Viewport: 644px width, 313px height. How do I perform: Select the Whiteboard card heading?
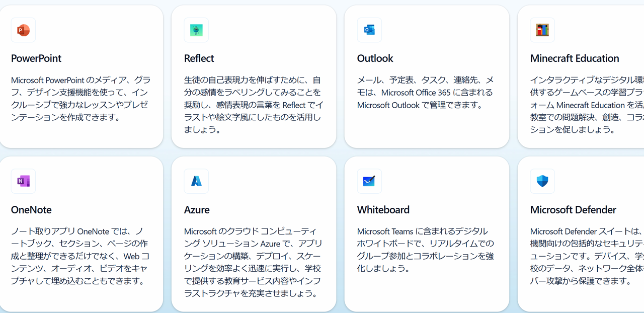tap(383, 210)
